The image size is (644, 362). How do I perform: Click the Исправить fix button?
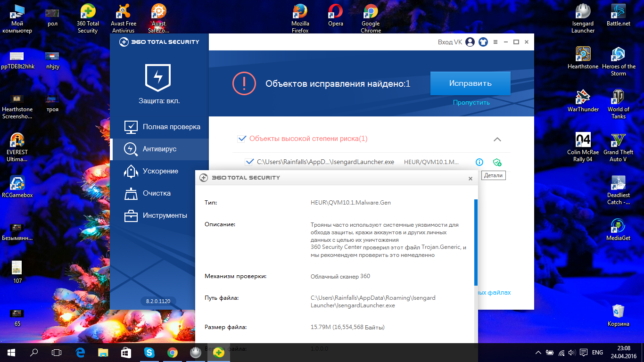[470, 83]
